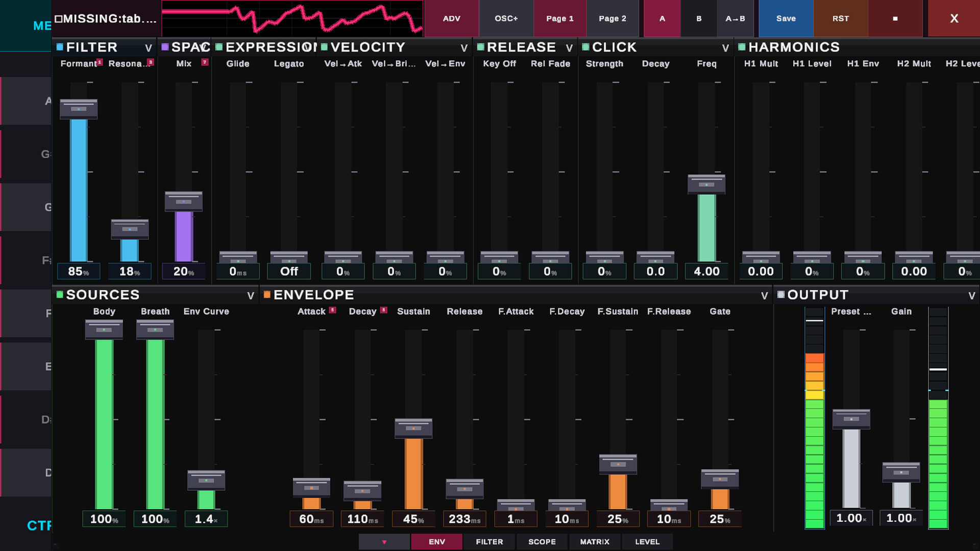The image size is (980, 551).
Task: Click the blue FILTER section square icon
Action: 60,47
